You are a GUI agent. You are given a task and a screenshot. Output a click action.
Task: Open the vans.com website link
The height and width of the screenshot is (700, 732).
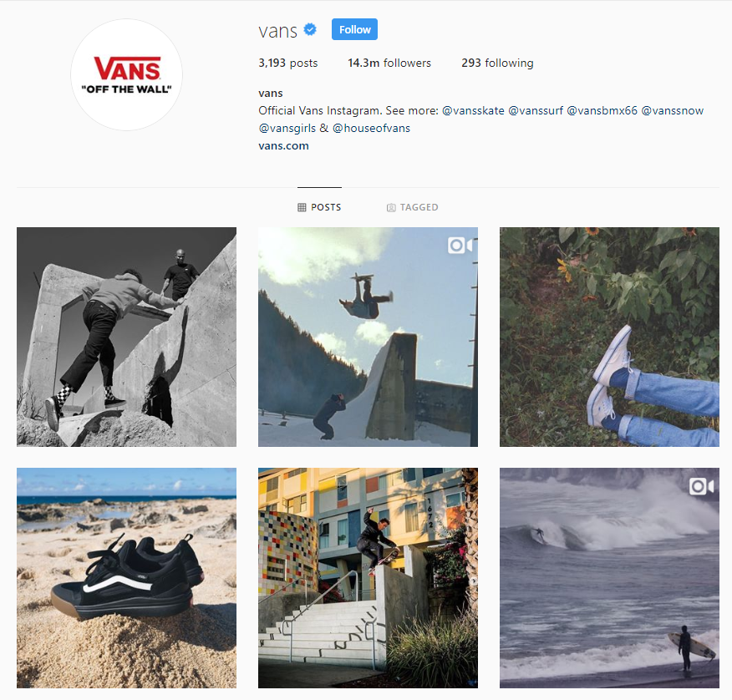[x=284, y=145]
